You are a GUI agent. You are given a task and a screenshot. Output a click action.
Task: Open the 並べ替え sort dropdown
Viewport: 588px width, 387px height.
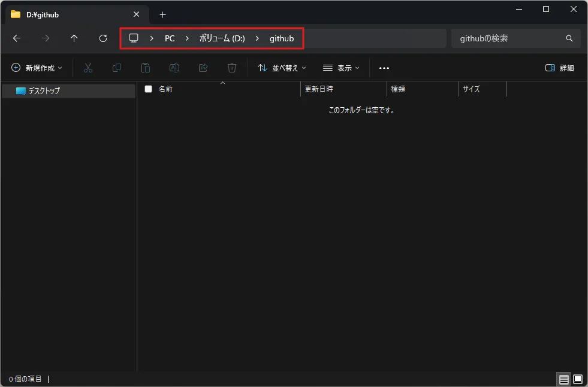pyautogui.click(x=282, y=68)
